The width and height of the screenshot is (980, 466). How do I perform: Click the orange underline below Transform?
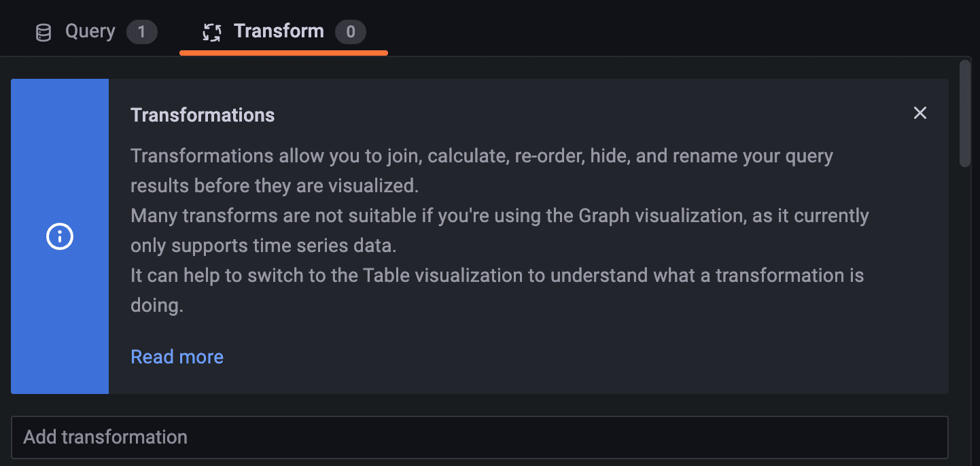[x=283, y=51]
